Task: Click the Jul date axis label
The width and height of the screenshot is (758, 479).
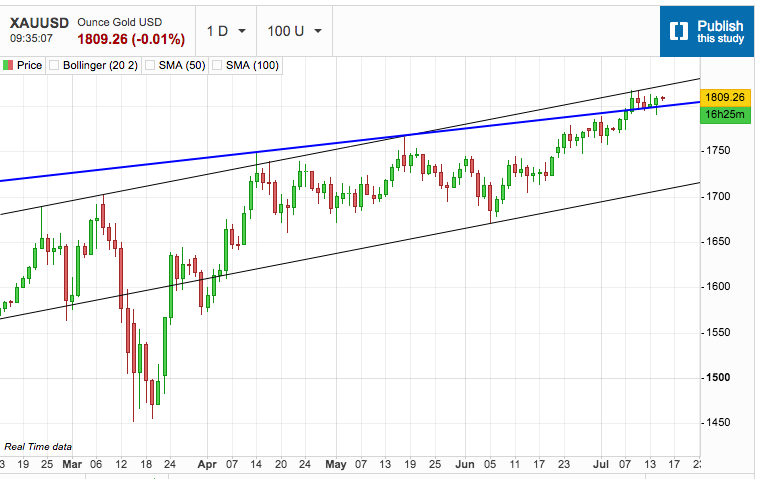Action: 601,464
